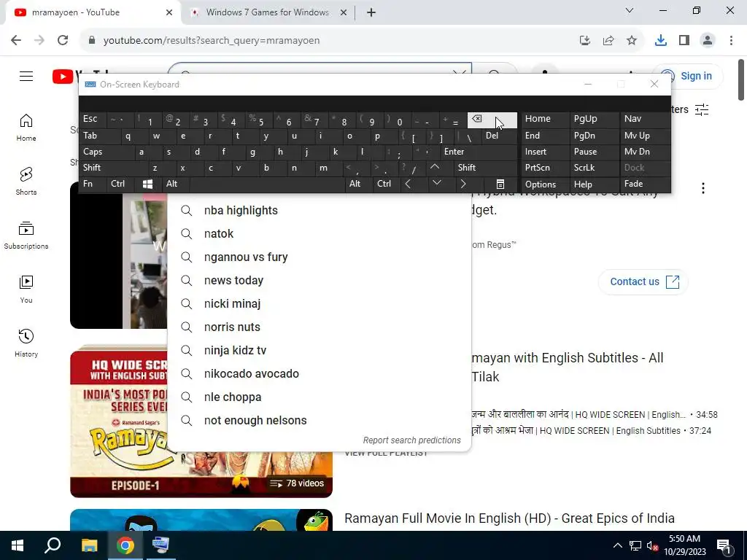Screen dimensions: 747x560
Task: Open a new Chrome tab
Action: coord(371,12)
